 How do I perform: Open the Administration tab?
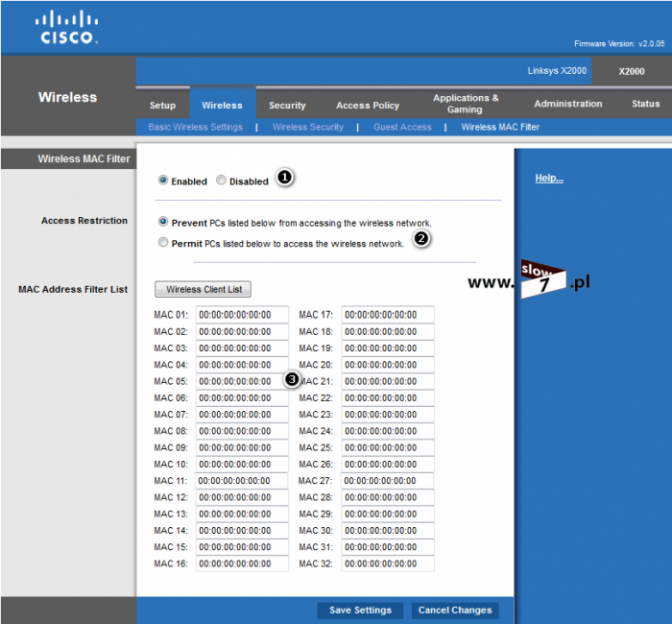pos(568,104)
